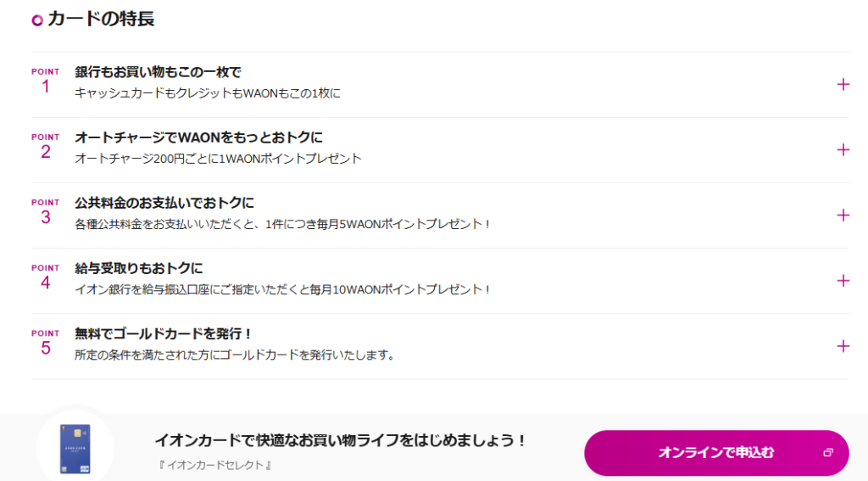Click the description about 5 WAON points monthly
This screenshot has height=481, width=868.
283,225
